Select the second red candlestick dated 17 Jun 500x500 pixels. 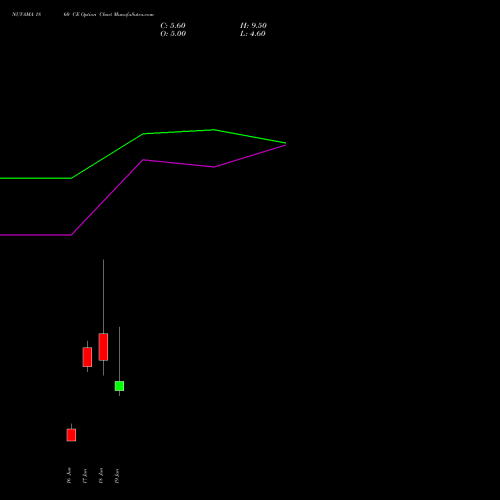(x=87, y=357)
